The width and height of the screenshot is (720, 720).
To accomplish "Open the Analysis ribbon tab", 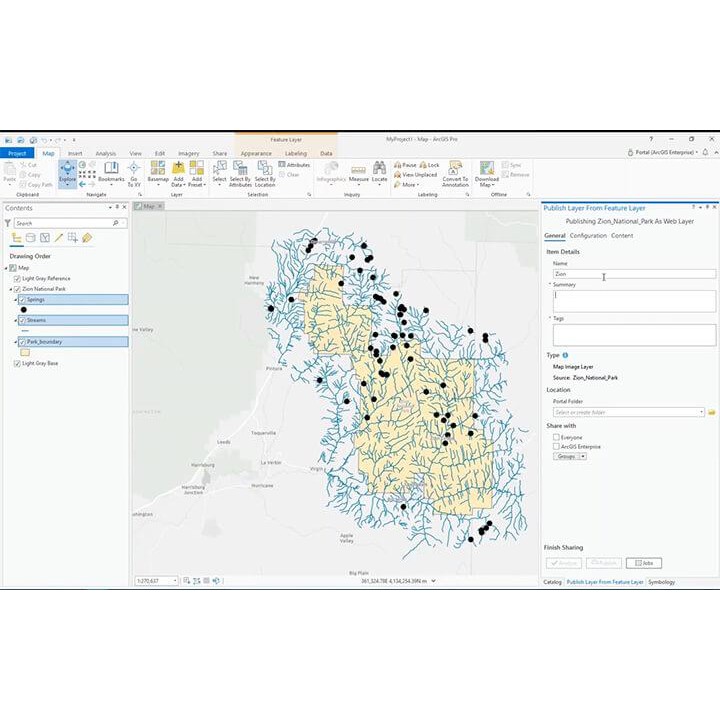I will coord(105,153).
